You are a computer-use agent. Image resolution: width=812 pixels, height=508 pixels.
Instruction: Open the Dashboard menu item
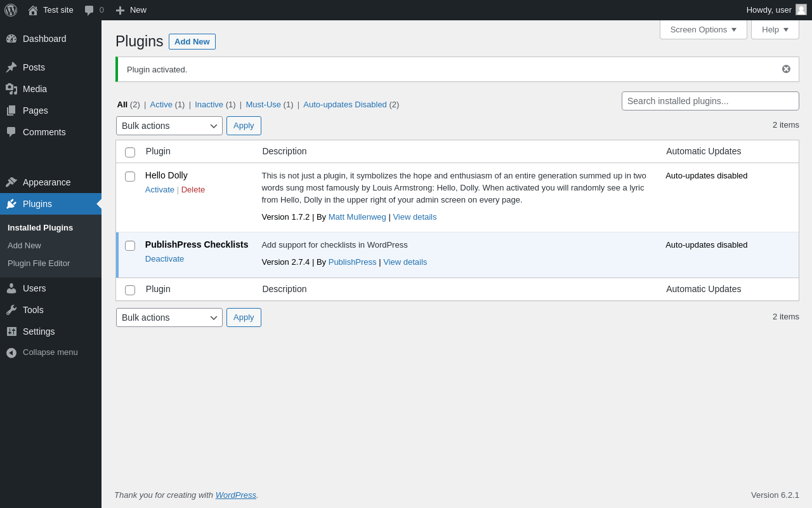(x=51, y=39)
